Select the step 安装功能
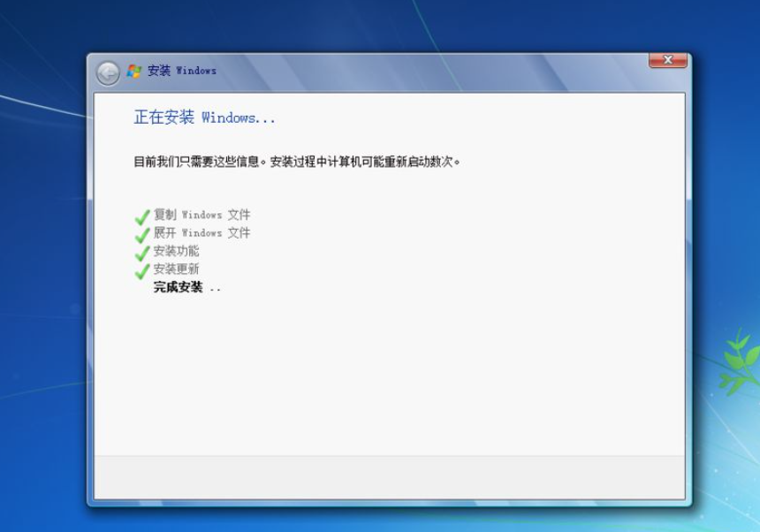This screenshot has height=532, width=760. pos(177,251)
